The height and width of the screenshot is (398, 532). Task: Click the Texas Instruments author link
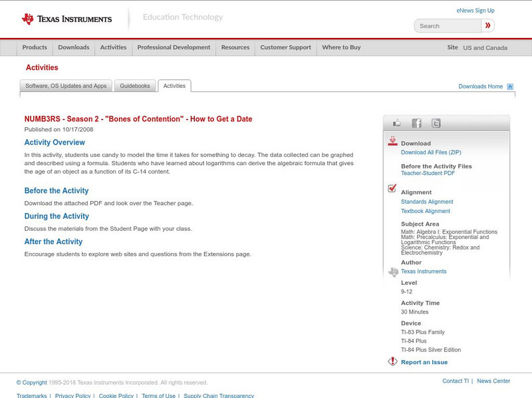(424, 272)
